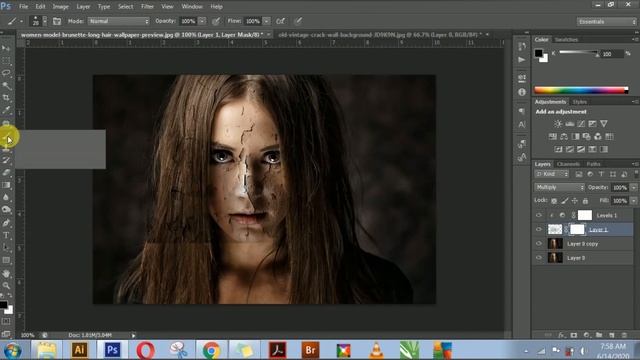Select the Rectangular Marquee tool
Viewport: 640px width, 360px height.
6,61
